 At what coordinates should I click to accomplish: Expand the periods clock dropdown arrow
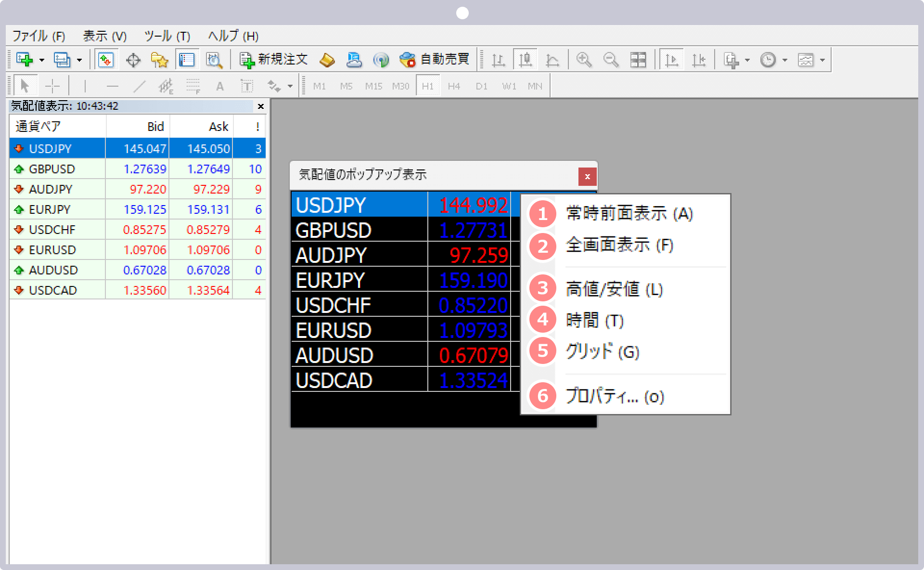(x=785, y=60)
